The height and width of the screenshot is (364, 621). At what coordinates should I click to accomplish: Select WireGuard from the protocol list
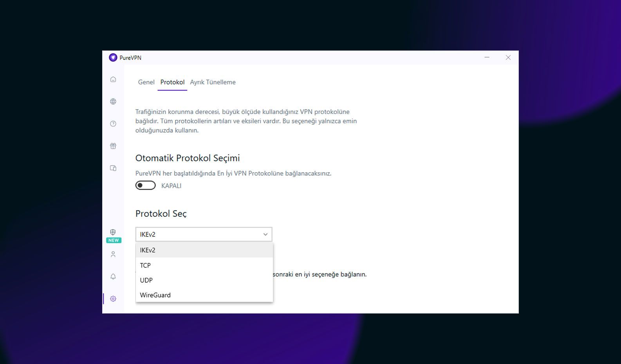pyautogui.click(x=204, y=295)
